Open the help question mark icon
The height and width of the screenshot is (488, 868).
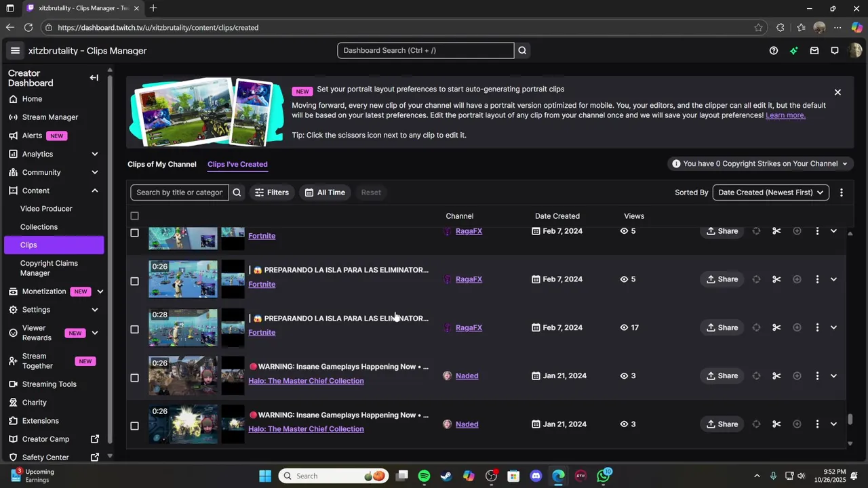tap(774, 51)
